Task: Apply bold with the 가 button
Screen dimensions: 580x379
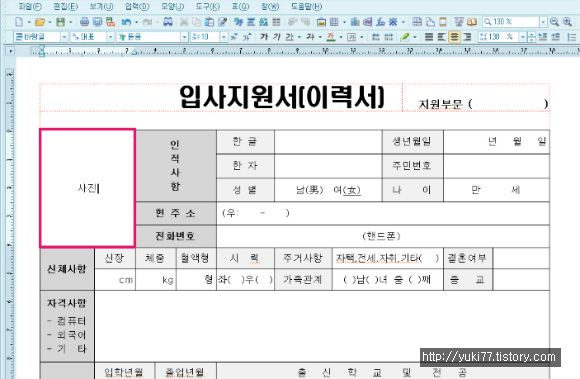Action: (264, 37)
